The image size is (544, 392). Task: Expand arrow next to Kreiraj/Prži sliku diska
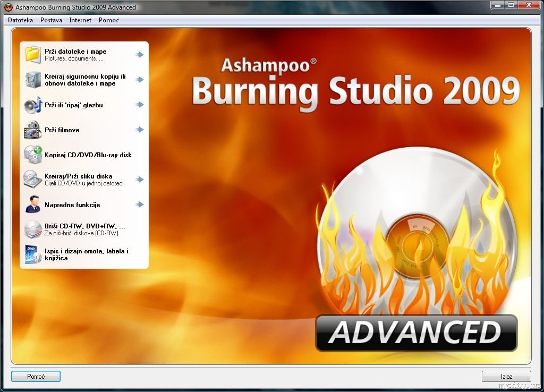tap(140, 180)
